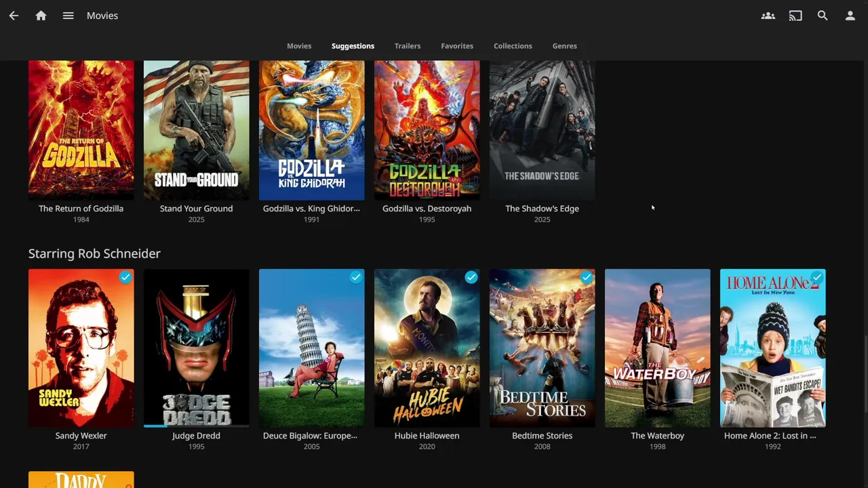Click the 1992 year under Home Alone 2
868x488 pixels.
point(772,447)
